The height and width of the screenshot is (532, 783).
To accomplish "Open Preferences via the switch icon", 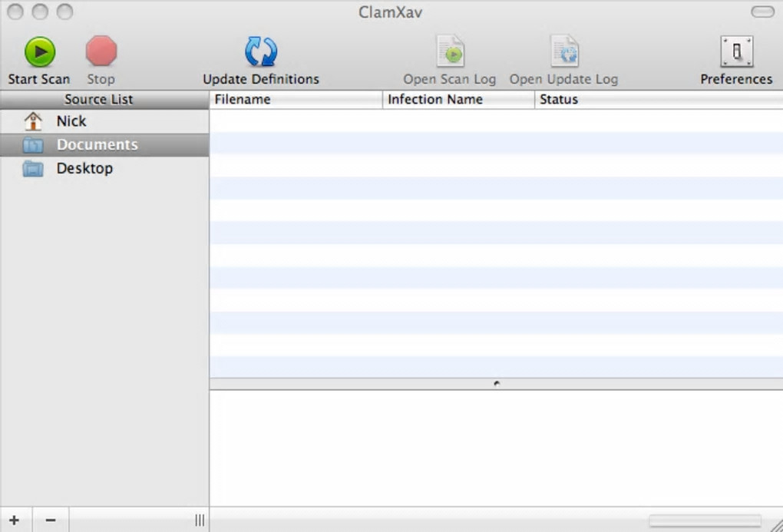I will click(737, 51).
